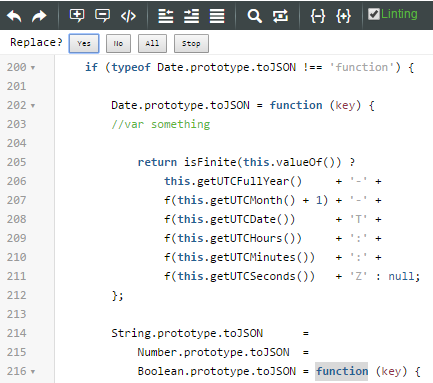Click the No button for replace

118,43
